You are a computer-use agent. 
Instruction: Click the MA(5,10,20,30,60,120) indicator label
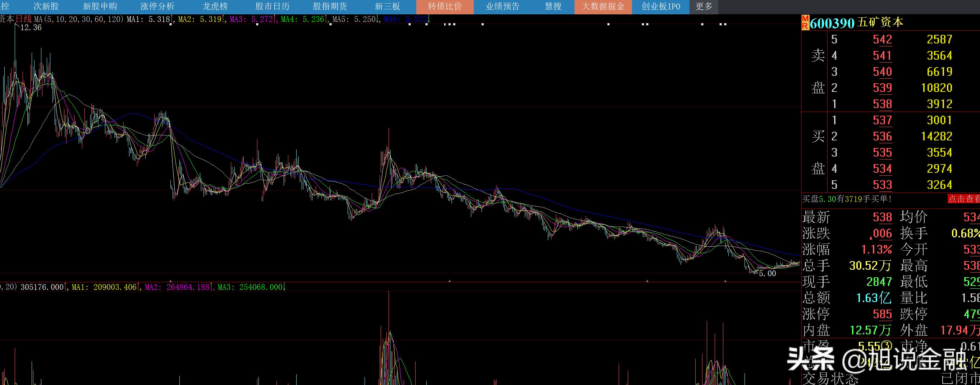79,19
